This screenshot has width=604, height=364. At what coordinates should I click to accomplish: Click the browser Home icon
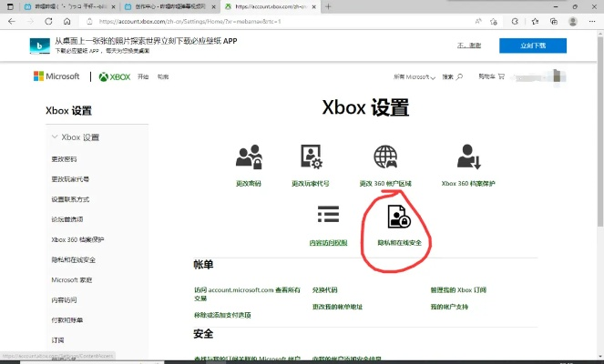coord(67,22)
